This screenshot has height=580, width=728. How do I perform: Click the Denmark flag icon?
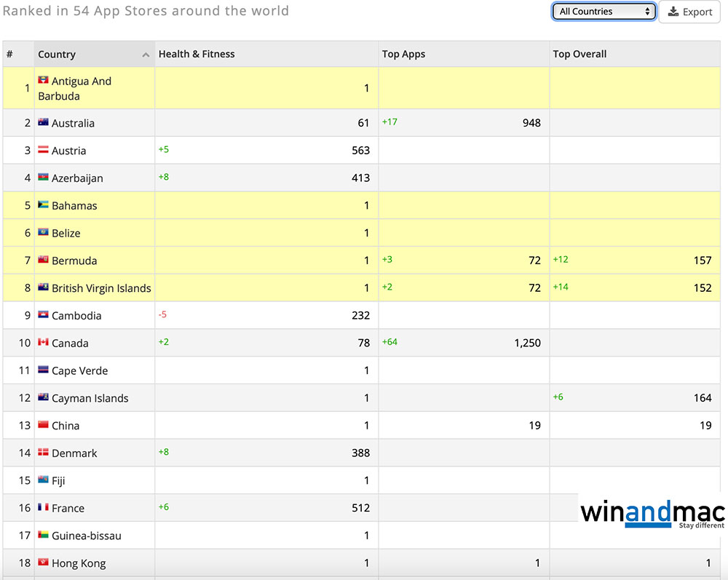[43, 453]
